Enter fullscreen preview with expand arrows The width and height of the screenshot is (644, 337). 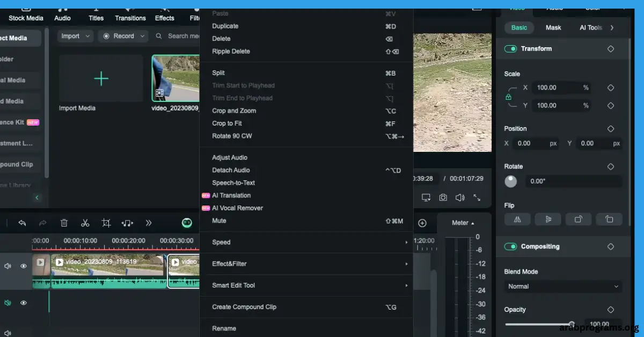pyautogui.click(x=477, y=197)
